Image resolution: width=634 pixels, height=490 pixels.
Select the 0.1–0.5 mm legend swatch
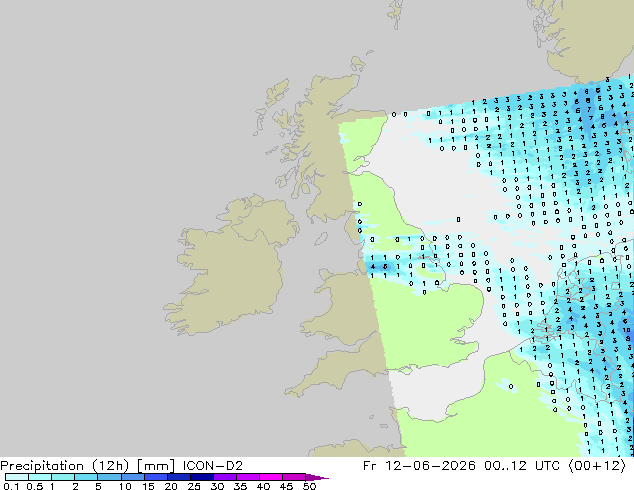click(x=17, y=477)
